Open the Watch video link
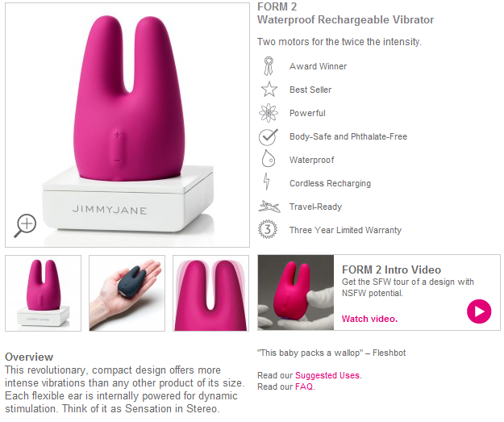504x422 pixels. click(x=369, y=319)
